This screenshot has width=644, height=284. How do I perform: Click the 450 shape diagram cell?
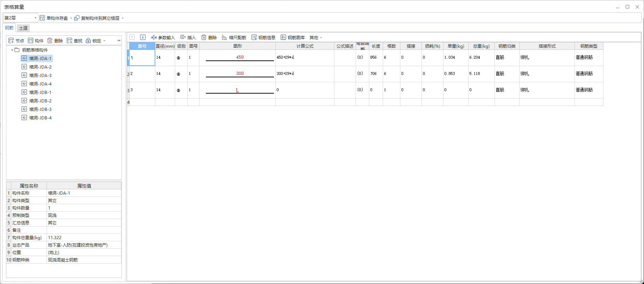point(238,58)
